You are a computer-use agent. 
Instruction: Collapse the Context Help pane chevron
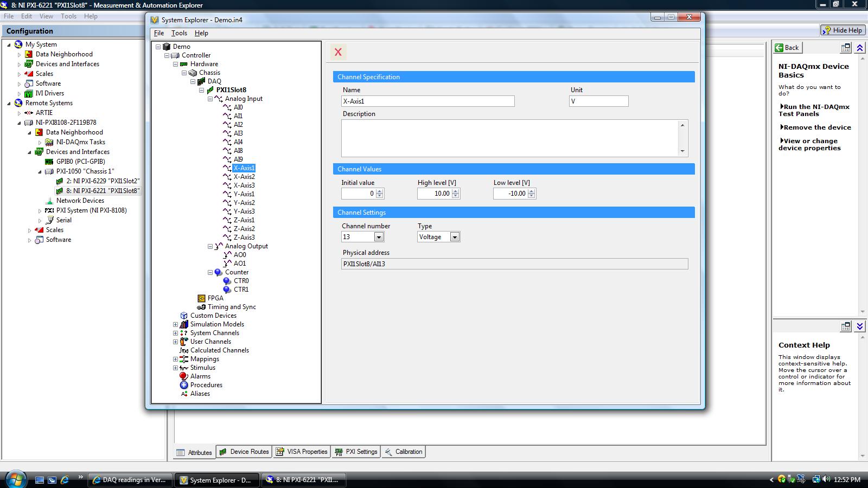click(x=860, y=326)
